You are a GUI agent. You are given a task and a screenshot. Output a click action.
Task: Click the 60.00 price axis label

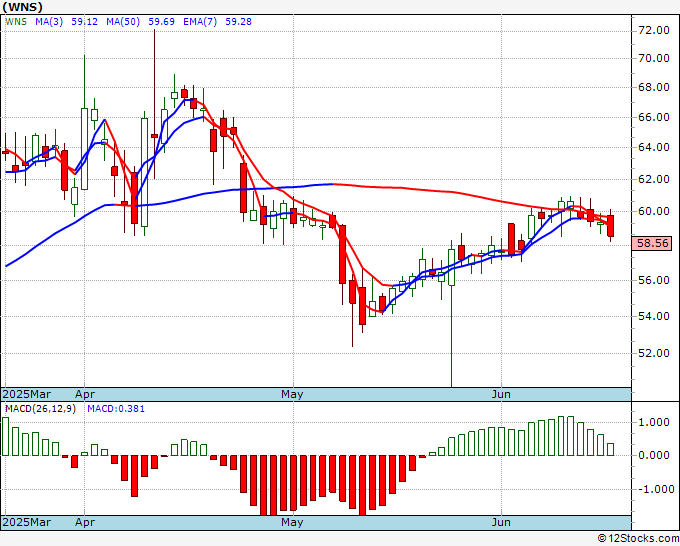tap(654, 211)
